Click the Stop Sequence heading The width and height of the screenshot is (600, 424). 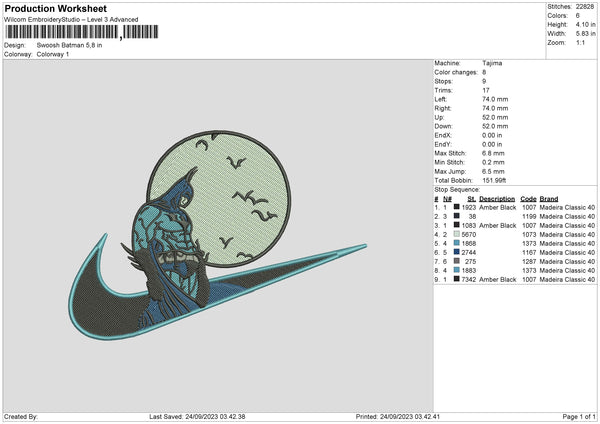pyautogui.click(x=457, y=190)
